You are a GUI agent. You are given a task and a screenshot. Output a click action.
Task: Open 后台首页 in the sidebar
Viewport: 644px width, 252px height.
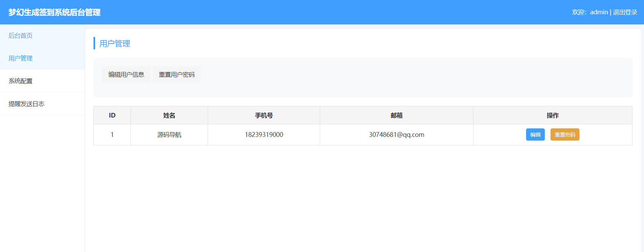pos(20,36)
